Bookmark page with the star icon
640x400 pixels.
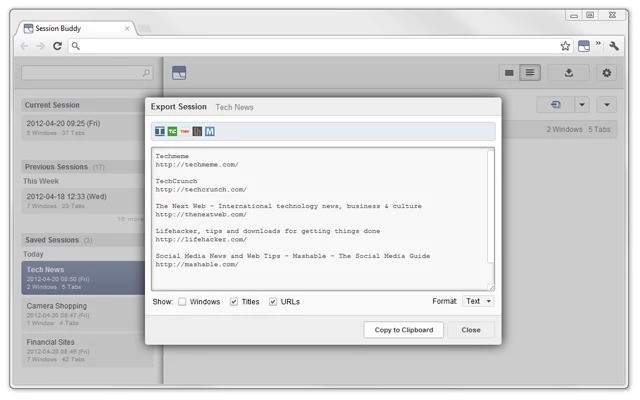(x=565, y=46)
